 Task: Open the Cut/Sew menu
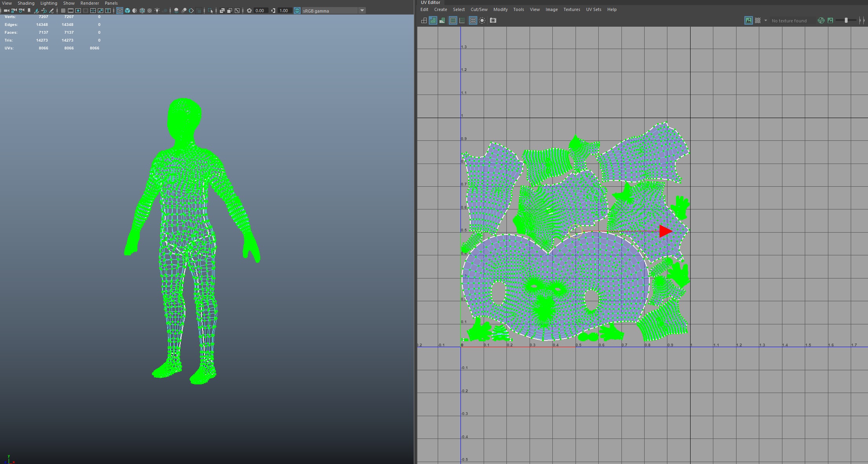pos(479,9)
